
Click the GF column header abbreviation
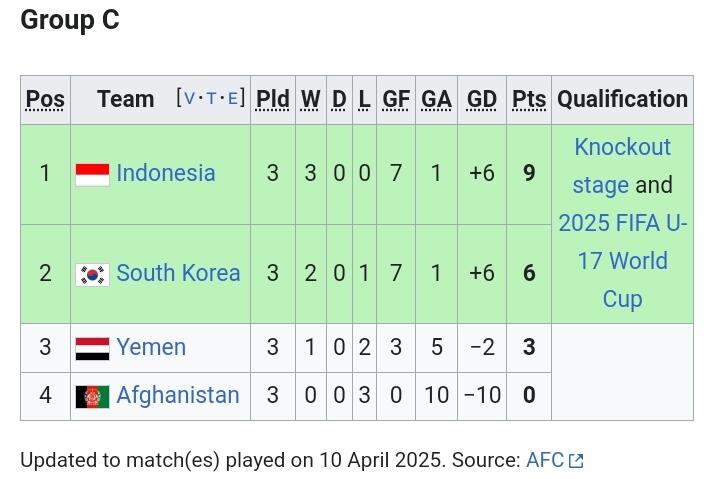pos(396,99)
